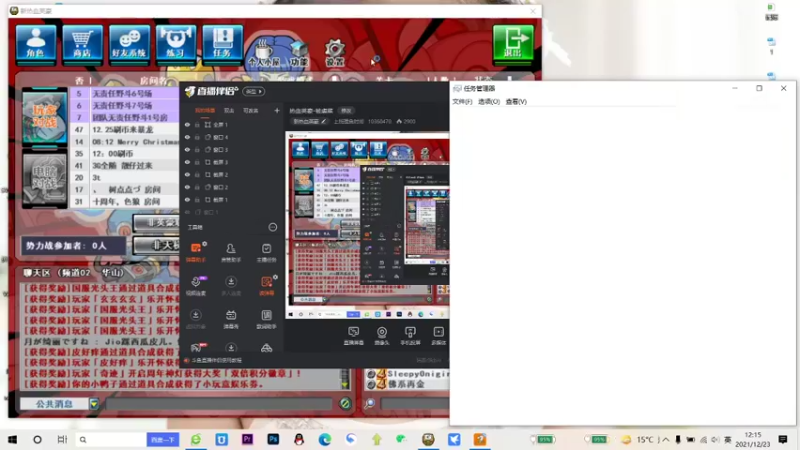Select room 31 十周年,色狼 房间
This screenshot has height=450, width=800.
coord(125,202)
